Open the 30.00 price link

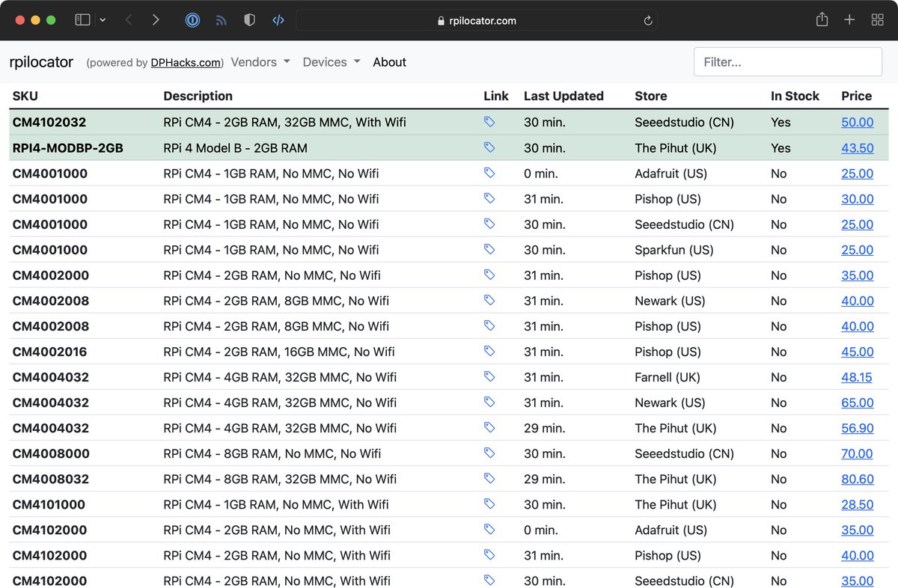(x=857, y=199)
